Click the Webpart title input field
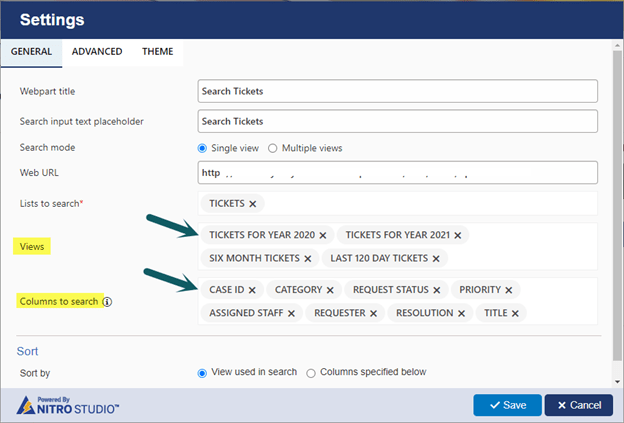Viewport: 624px width, 423px height. click(397, 91)
